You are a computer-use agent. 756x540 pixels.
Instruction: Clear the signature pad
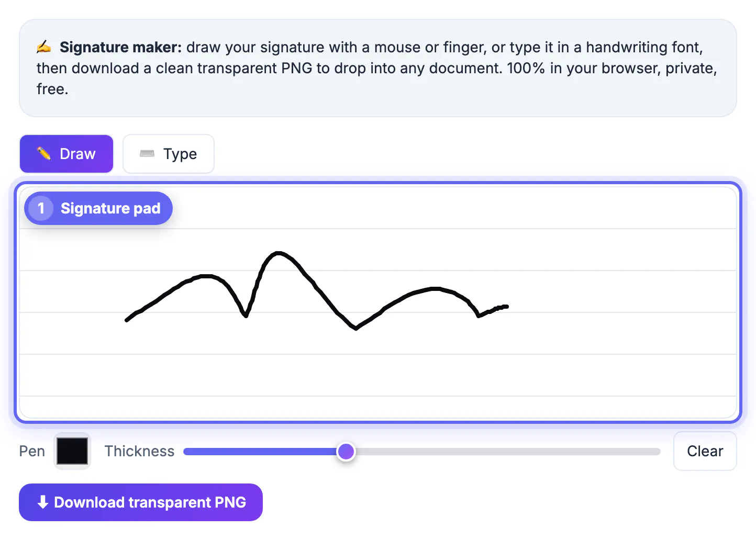[705, 451]
